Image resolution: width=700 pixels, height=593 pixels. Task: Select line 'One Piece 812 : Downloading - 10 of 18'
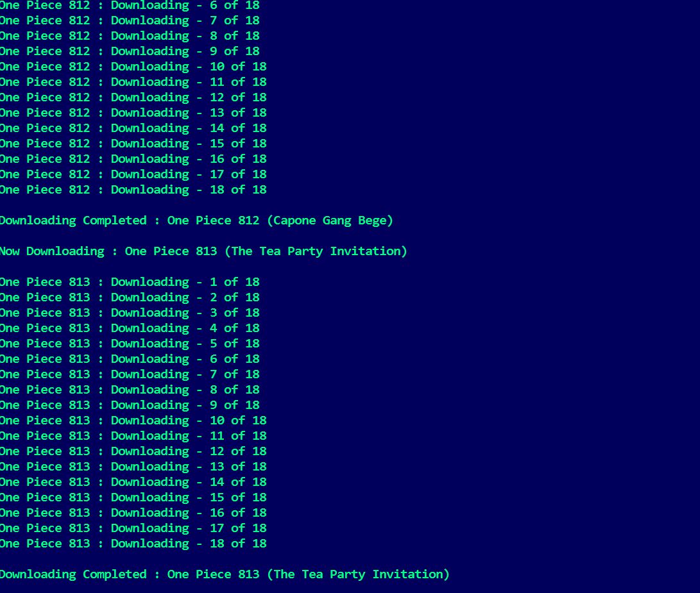click(133, 67)
